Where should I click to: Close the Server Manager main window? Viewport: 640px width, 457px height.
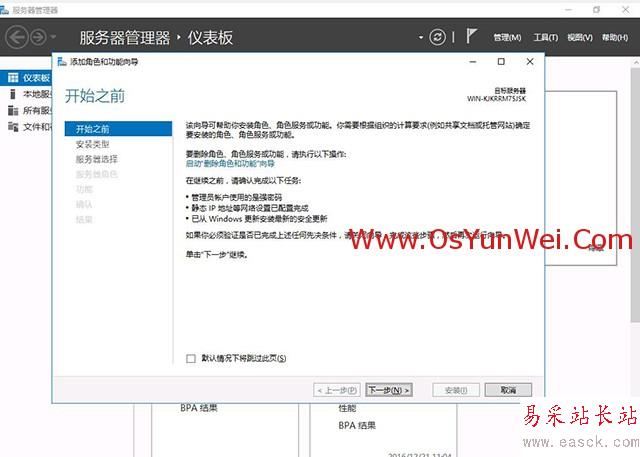click(x=625, y=9)
